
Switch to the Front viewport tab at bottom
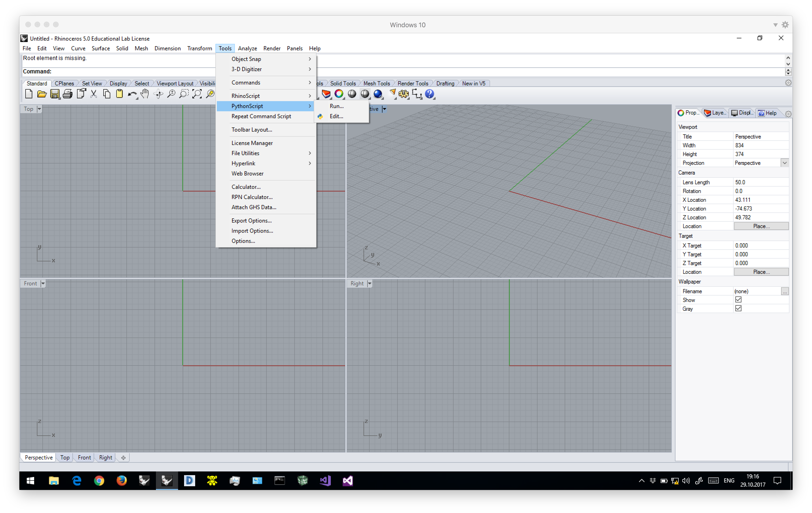point(84,458)
